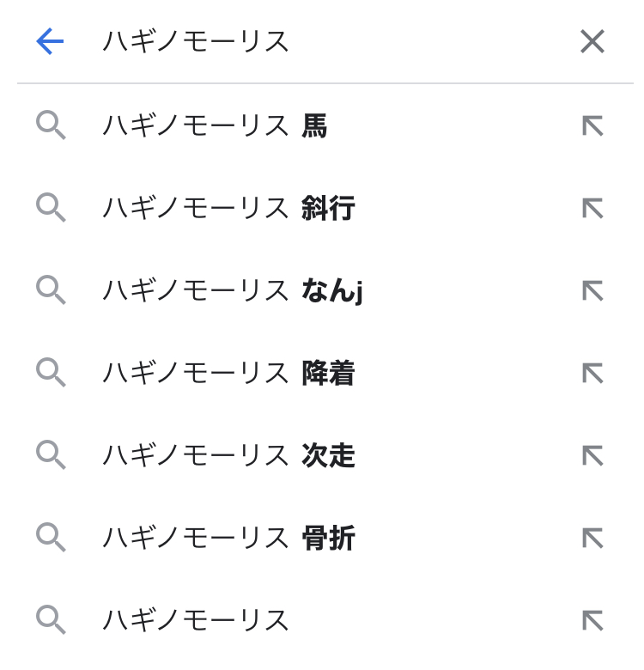Select suggestion ハギノモーリス 馬
This screenshot has height=670, width=644.
215,126
